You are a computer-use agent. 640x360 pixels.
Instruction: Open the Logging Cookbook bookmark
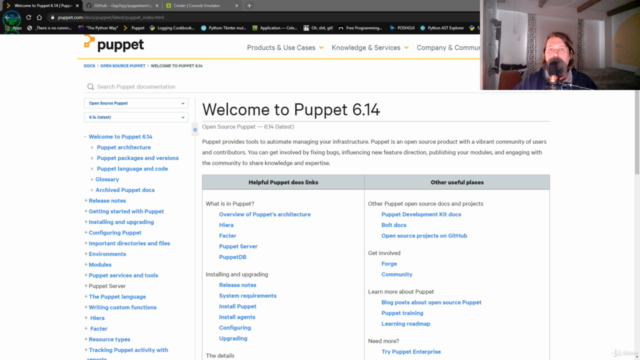tap(172, 28)
